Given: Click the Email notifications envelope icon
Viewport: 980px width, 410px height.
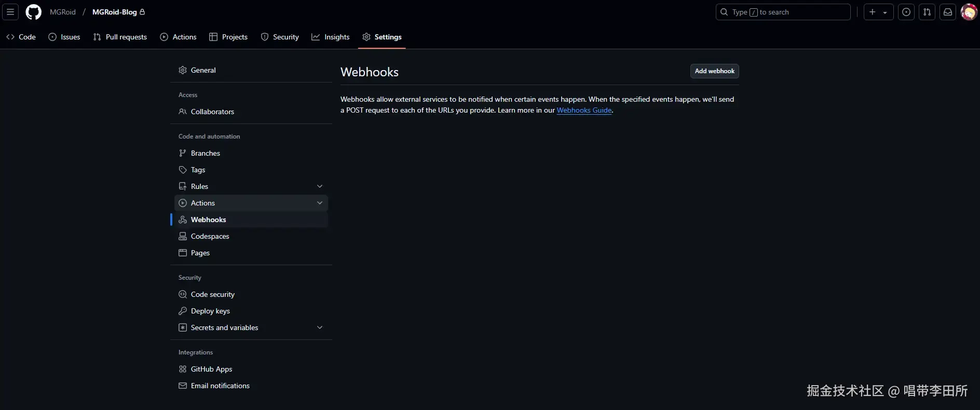Looking at the screenshot, I should point(183,386).
